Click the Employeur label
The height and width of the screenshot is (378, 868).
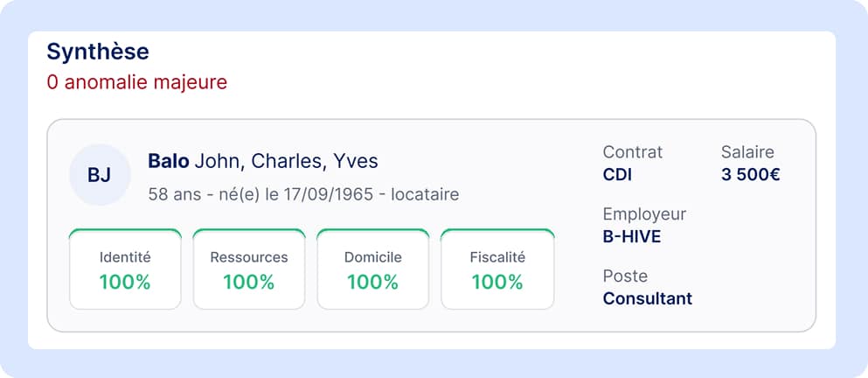(x=644, y=214)
